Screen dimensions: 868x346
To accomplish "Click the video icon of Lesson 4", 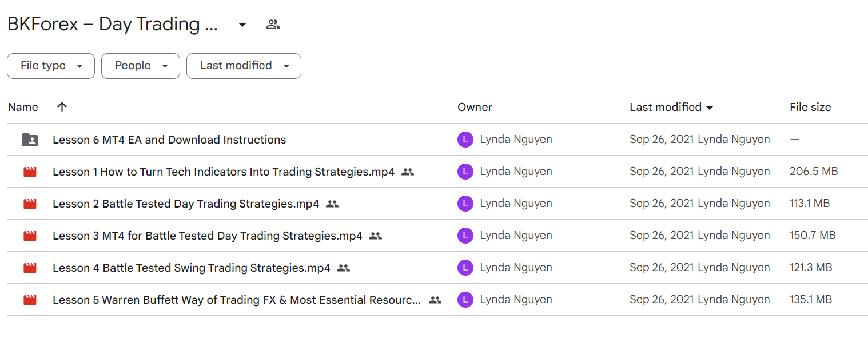I will (30, 268).
